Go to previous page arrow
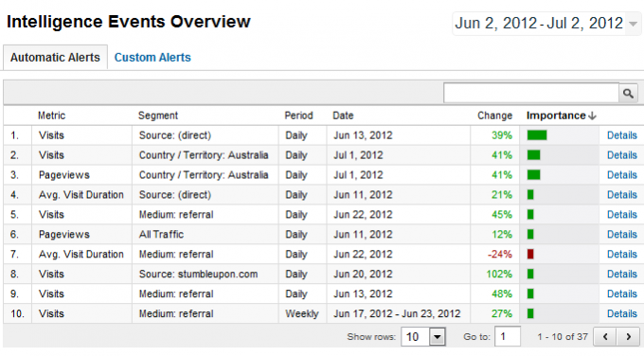The image size is (644, 356). pyautogui.click(x=605, y=337)
